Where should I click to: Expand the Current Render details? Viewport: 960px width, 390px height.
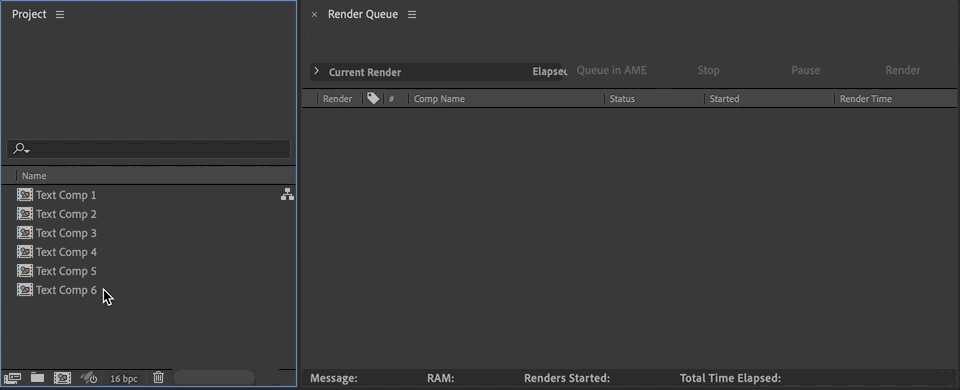point(316,71)
